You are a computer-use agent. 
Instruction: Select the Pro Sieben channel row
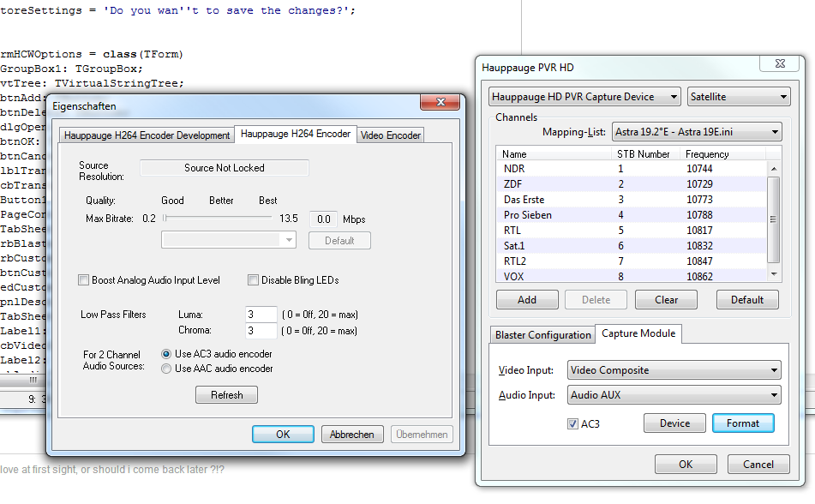632,215
